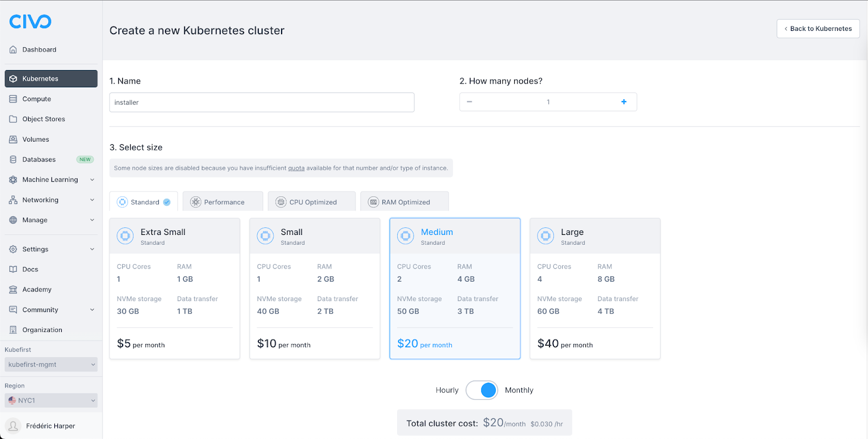
Task: Click the Frédéric Harper username
Action: pyautogui.click(x=50, y=426)
